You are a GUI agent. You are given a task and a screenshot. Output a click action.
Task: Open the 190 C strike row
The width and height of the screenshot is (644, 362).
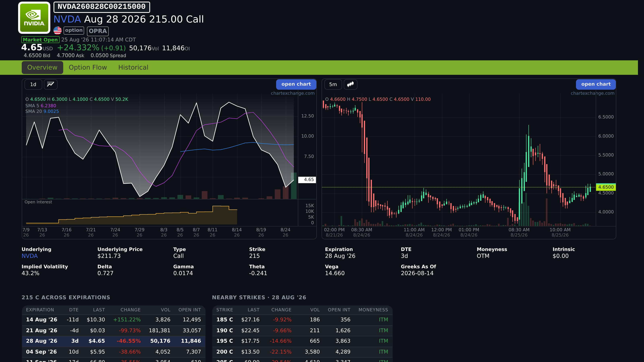point(302,330)
